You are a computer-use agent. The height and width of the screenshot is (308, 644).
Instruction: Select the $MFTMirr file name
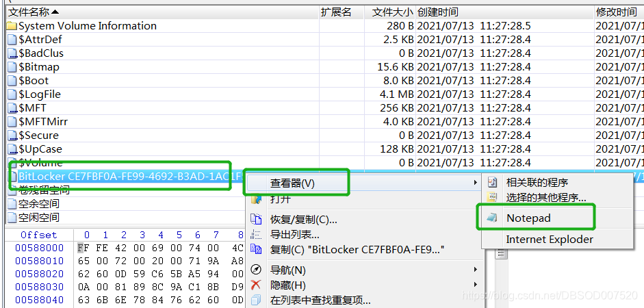pyautogui.click(x=43, y=122)
